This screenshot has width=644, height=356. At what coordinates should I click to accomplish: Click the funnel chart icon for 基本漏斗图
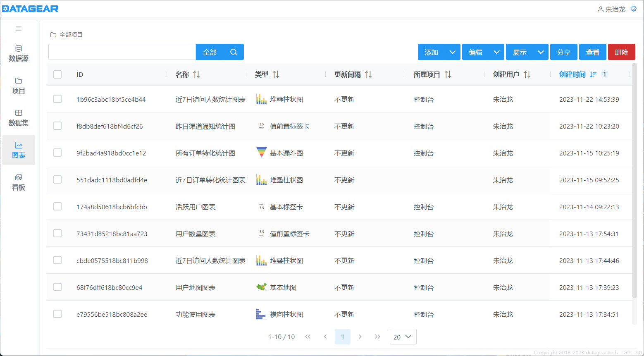pos(261,153)
